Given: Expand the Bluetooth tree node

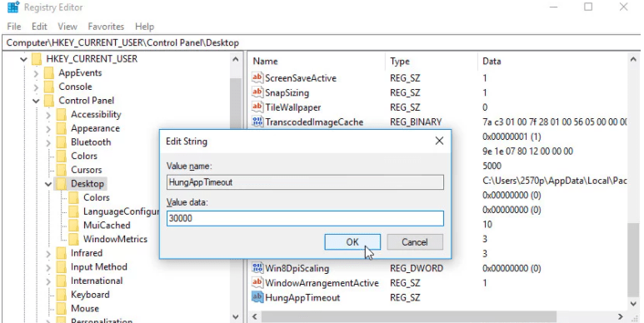Looking at the screenshot, I should pos(48,143).
